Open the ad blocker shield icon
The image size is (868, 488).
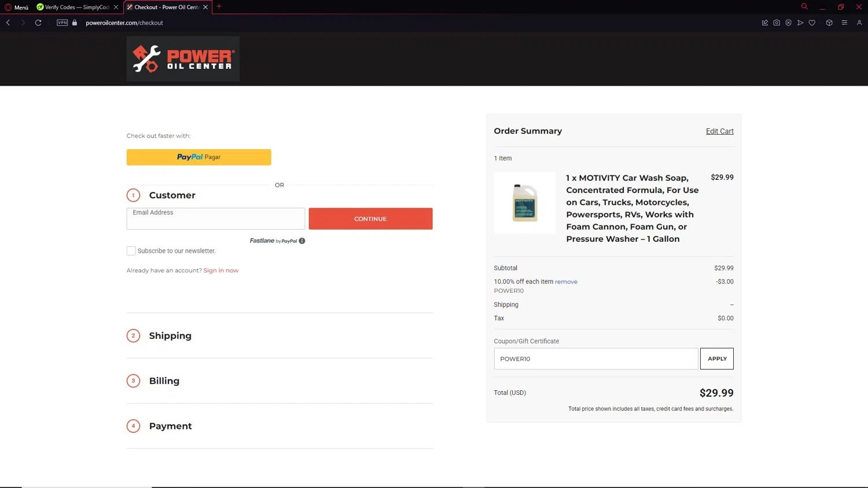[788, 23]
